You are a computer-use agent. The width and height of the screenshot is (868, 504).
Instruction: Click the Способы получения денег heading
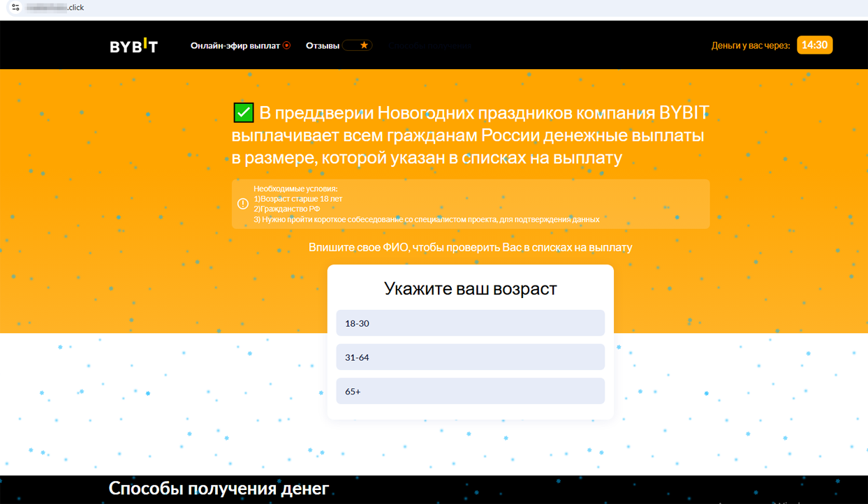point(217,489)
